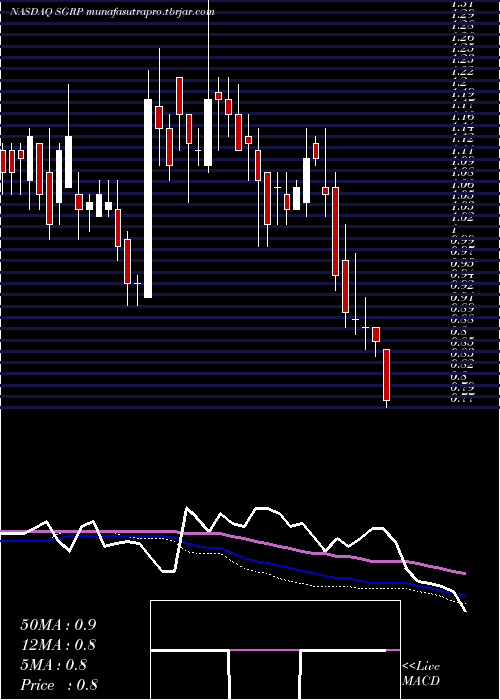The image size is (500, 700).
Task: Click the 1.02 price axis label
Action: click(463, 218)
